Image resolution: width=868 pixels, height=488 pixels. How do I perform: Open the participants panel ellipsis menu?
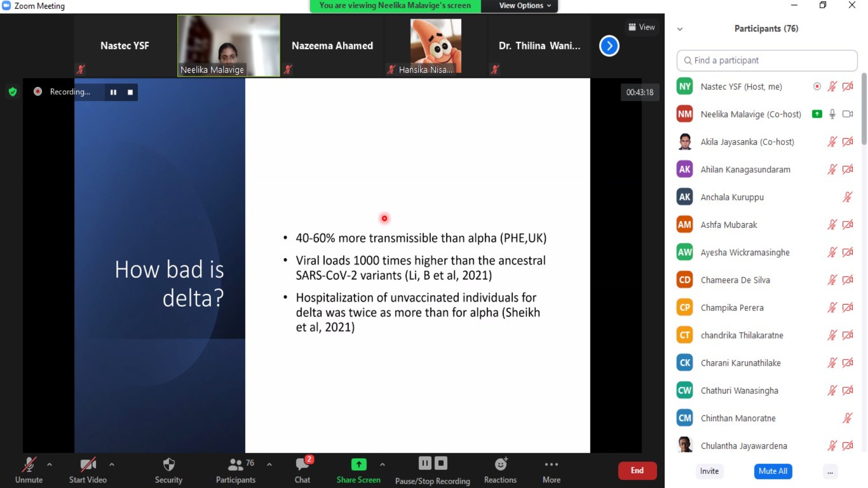[x=830, y=471]
